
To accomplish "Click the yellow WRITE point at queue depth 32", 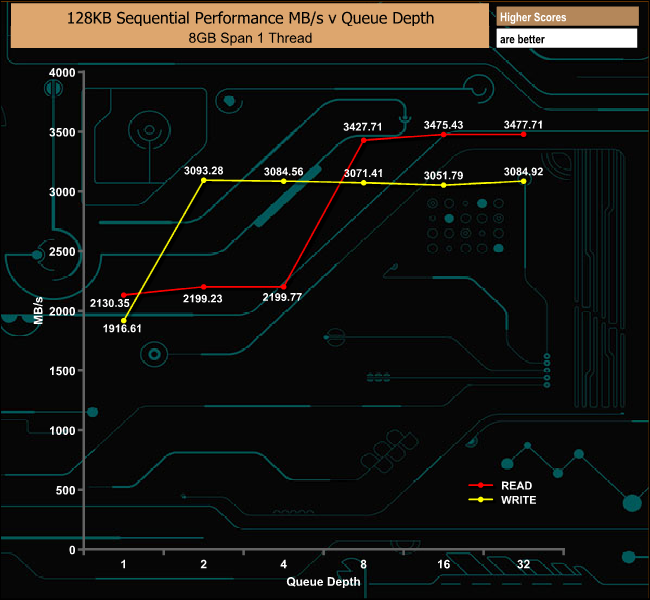I will (524, 181).
